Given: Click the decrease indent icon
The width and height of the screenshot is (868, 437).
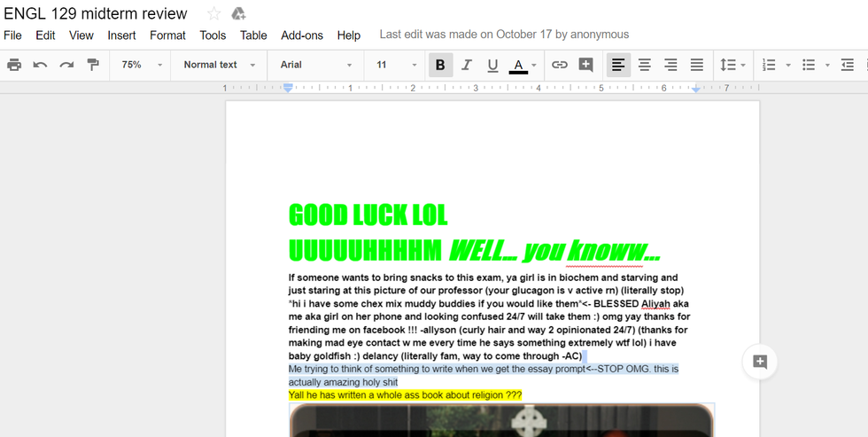Looking at the screenshot, I should point(847,65).
